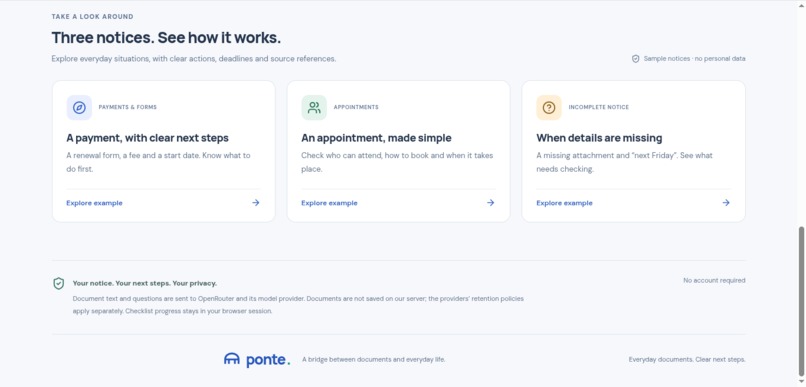This screenshot has width=806, height=387.
Task: Click the PAYMENTS & FORMS label
Action: coord(128,107)
